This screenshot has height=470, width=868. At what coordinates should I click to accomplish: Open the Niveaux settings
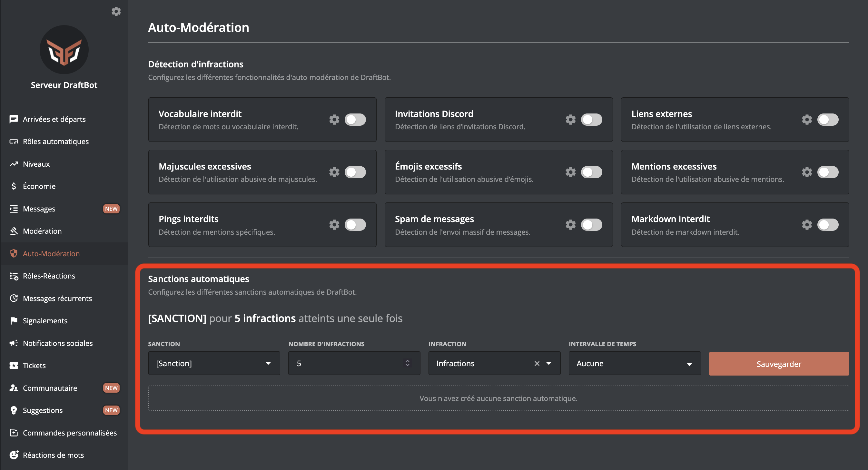pyautogui.click(x=36, y=164)
